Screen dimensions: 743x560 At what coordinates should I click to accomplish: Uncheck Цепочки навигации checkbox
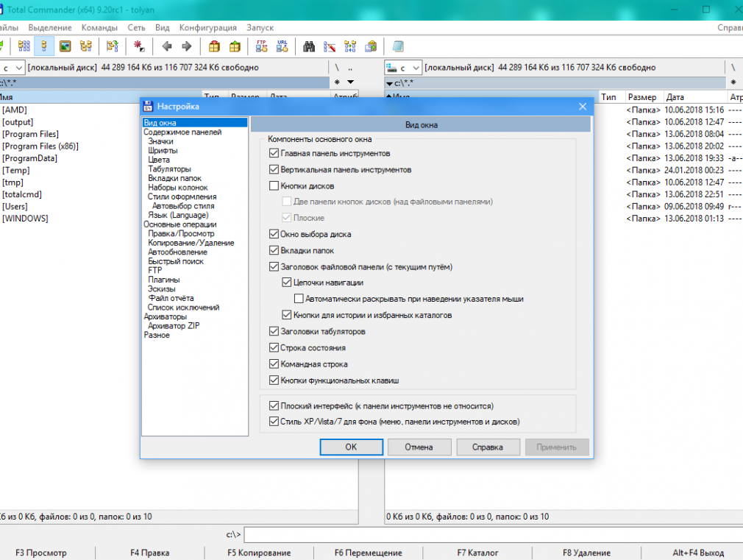(x=287, y=282)
